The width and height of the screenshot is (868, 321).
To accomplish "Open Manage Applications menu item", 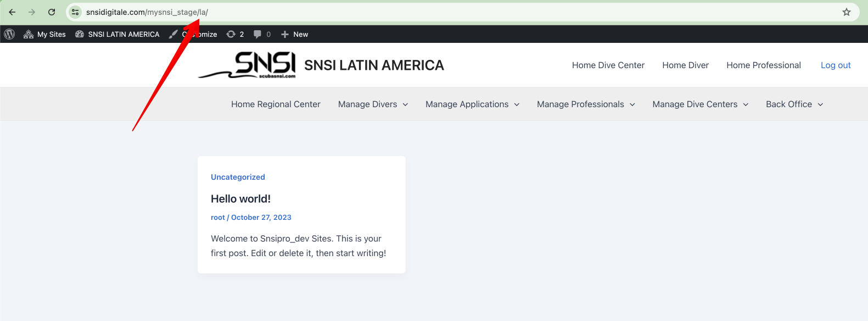I will tap(467, 104).
